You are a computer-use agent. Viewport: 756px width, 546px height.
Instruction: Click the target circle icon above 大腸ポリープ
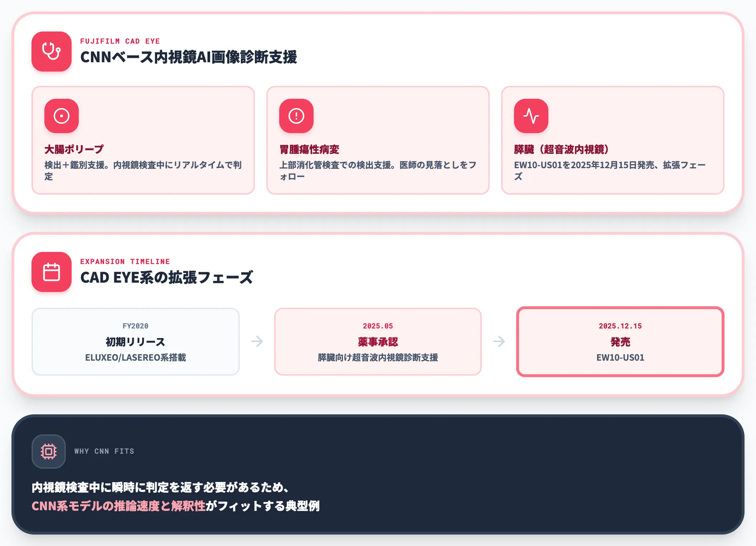pyautogui.click(x=62, y=116)
